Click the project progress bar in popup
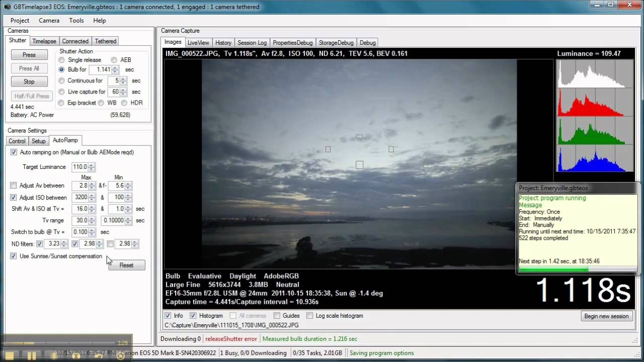 pyautogui.click(x=577, y=270)
